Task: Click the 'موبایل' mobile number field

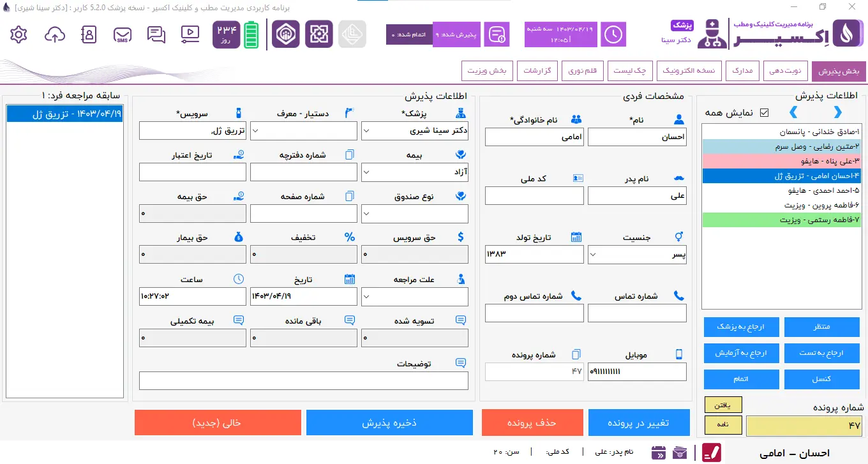Action: point(637,371)
